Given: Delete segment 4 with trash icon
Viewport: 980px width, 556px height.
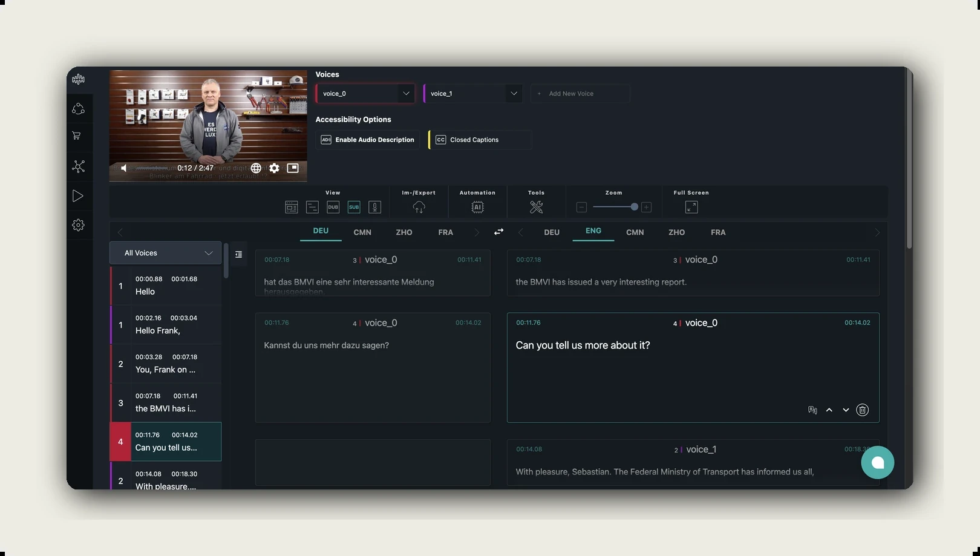Looking at the screenshot, I should point(863,410).
